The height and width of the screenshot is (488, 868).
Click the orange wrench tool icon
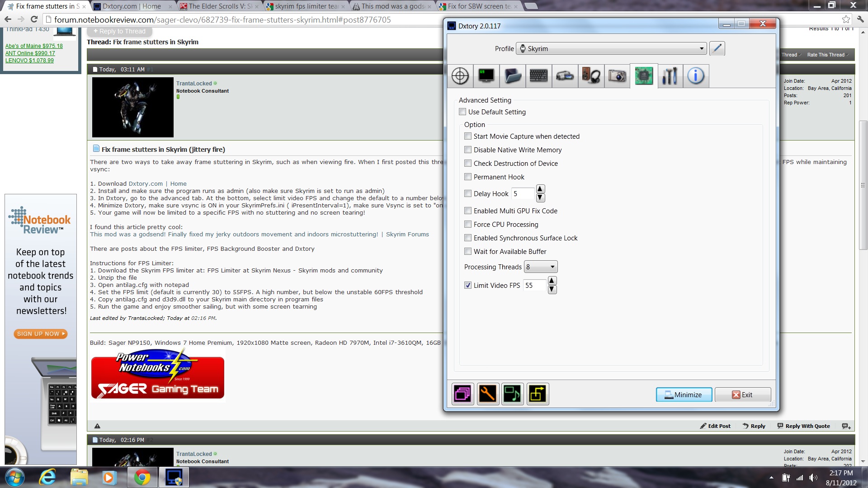coord(488,394)
